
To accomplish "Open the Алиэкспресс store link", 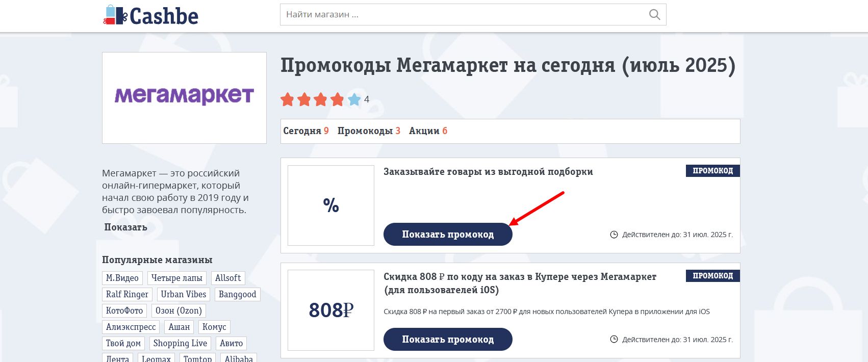I will [x=131, y=327].
